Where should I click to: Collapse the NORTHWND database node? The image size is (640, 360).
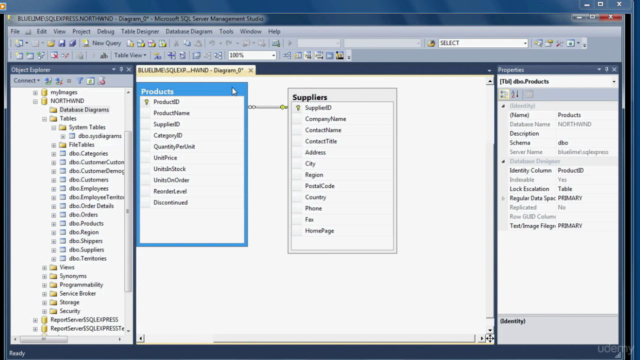36,101
